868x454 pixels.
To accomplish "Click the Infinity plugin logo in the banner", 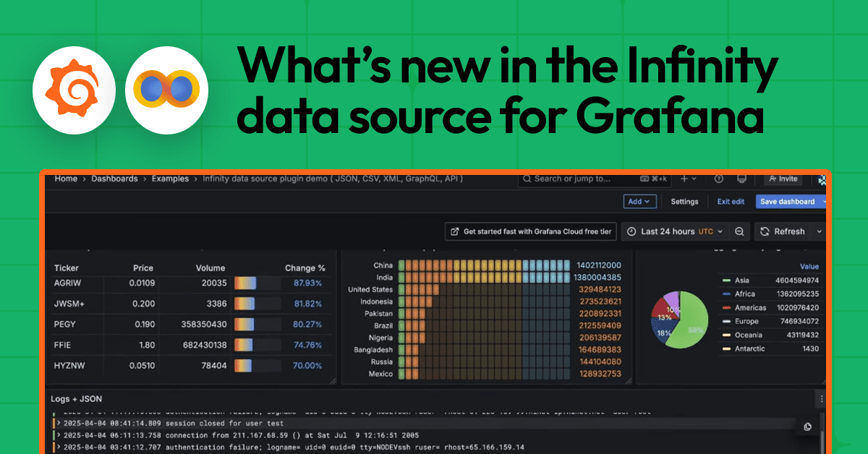I will pyautogui.click(x=166, y=90).
